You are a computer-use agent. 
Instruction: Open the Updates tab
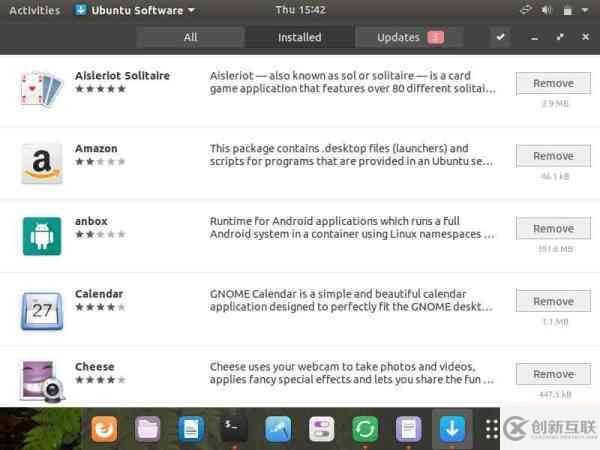(x=409, y=37)
